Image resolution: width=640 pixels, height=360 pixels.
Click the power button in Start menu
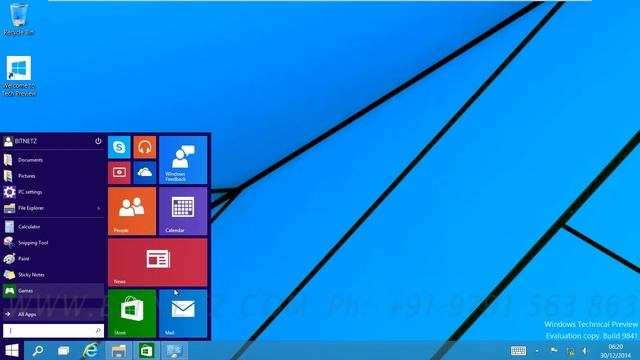coord(98,141)
